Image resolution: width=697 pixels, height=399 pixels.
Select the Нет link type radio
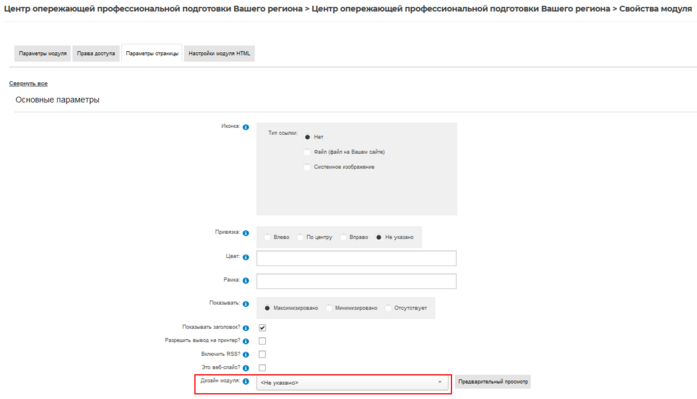[307, 137]
